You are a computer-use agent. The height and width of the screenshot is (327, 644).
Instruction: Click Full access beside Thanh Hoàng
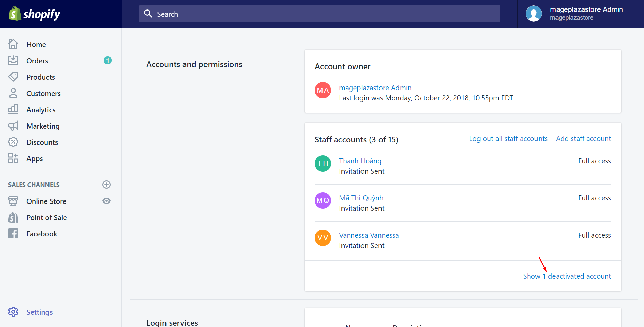click(x=594, y=161)
